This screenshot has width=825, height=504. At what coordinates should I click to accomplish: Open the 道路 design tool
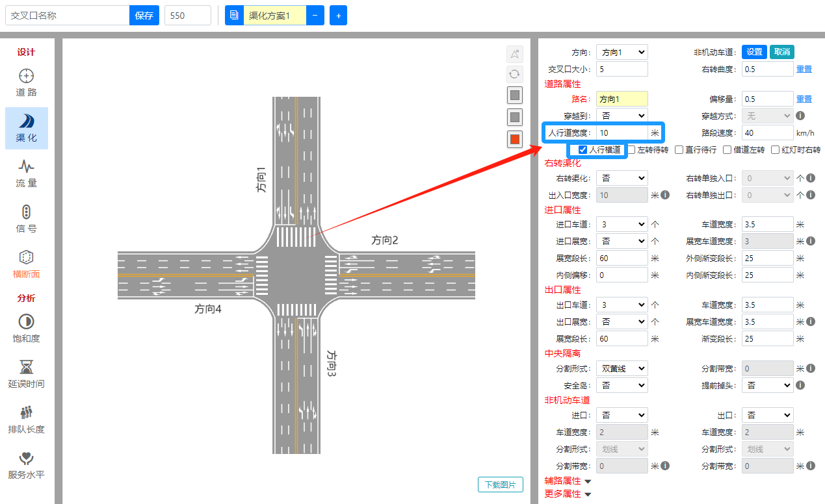tap(26, 82)
